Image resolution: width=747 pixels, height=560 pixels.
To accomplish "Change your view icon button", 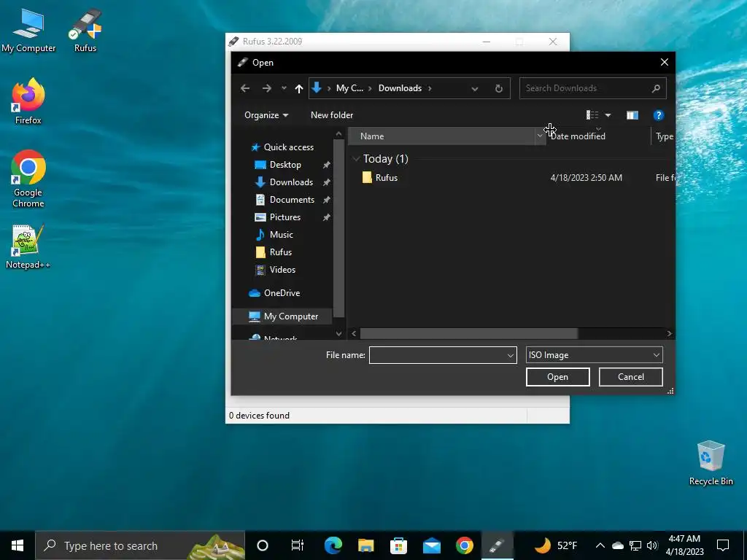I will tap(592, 115).
